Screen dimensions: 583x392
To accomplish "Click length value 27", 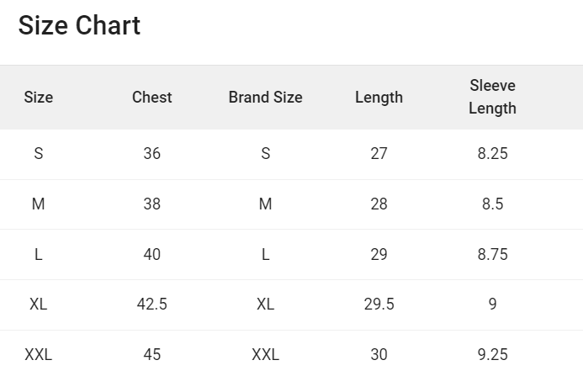I will 379,154.
